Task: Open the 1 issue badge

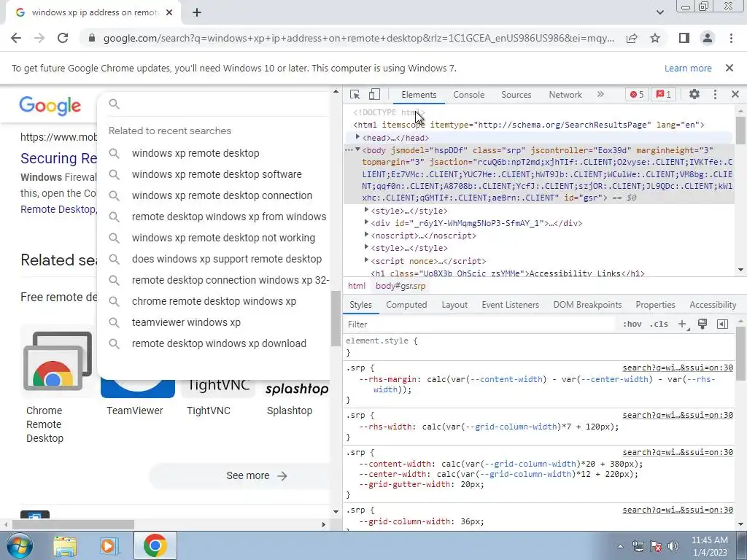Action: coord(664,94)
